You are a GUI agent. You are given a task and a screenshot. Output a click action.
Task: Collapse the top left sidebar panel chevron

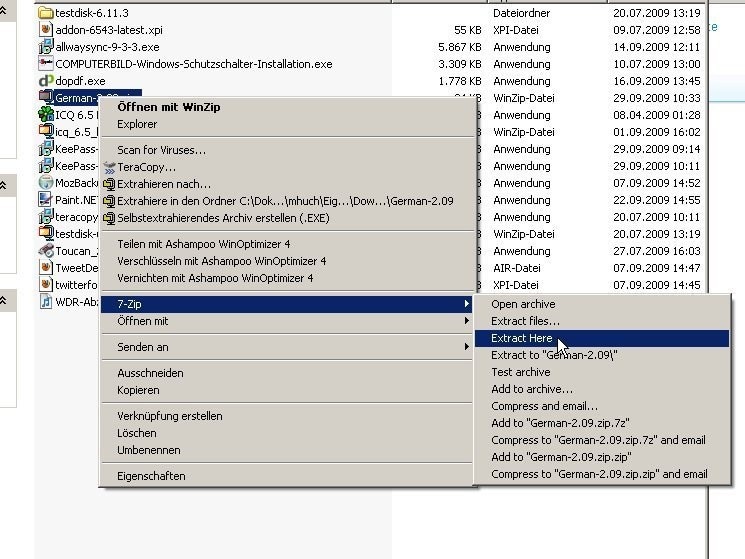tap(3, 10)
